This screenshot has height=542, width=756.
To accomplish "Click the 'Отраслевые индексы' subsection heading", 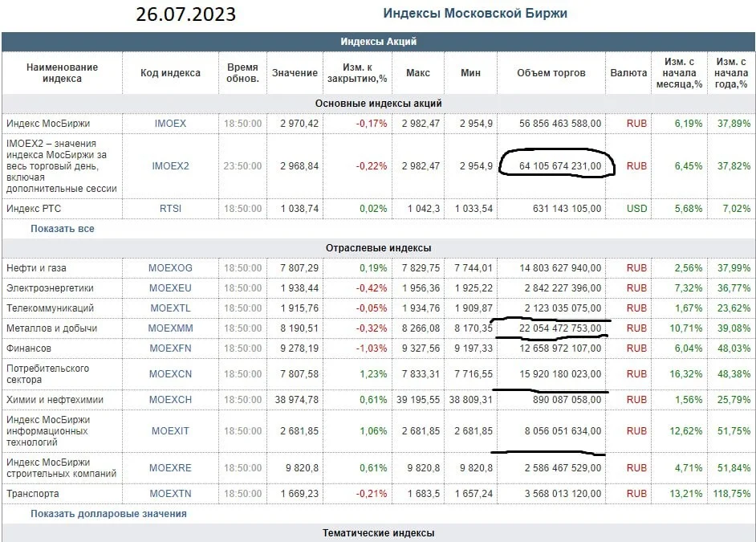I will (x=379, y=248).
